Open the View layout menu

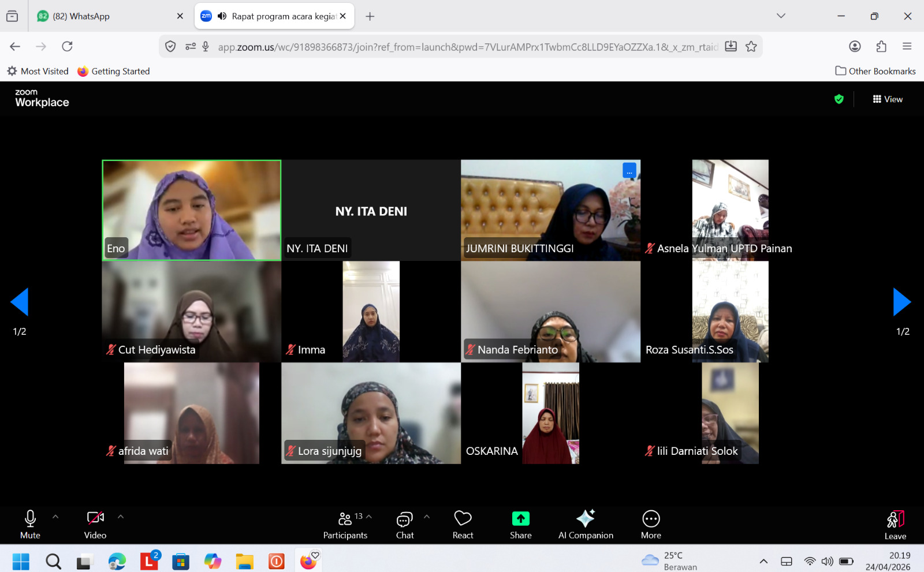[x=888, y=99]
